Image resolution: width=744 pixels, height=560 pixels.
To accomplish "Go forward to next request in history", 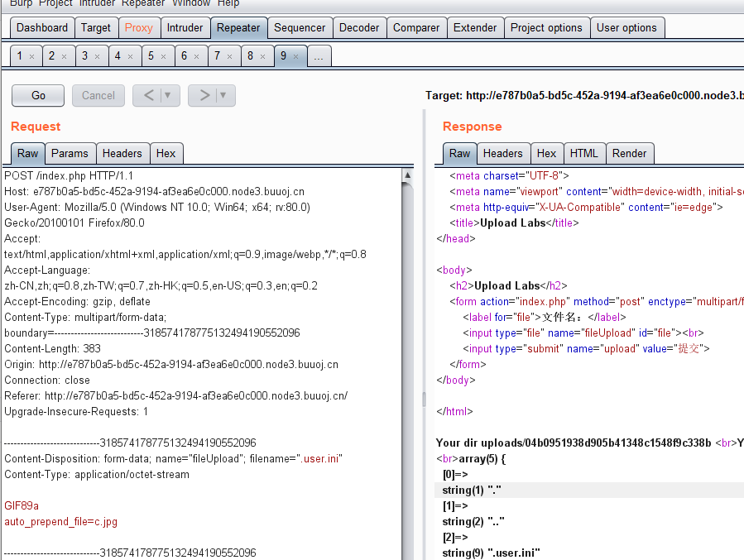I will click(x=204, y=95).
